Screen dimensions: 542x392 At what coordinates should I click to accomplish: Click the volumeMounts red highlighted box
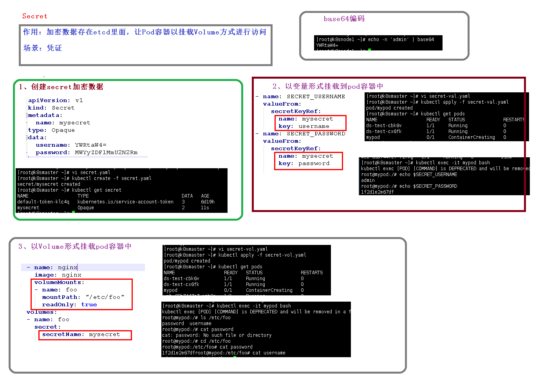click(x=82, y=294)
